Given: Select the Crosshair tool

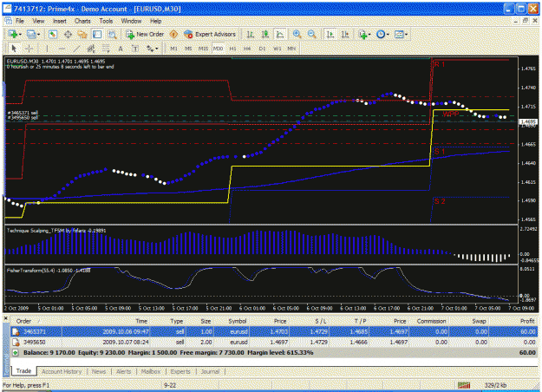Looking at the screenshot, I should pyautogui.click(x=29, y=49).
